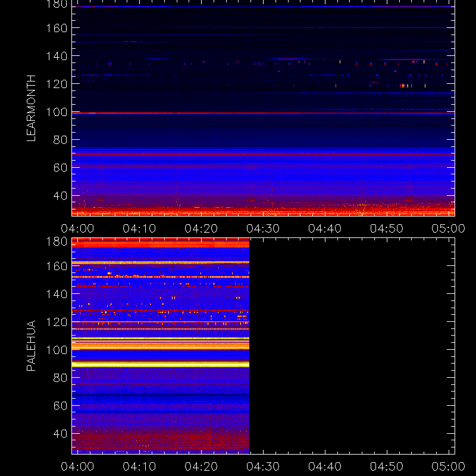Pick the 80 frequency label on the Palehua axis
476x476 pixels.
tap(60, 378)
